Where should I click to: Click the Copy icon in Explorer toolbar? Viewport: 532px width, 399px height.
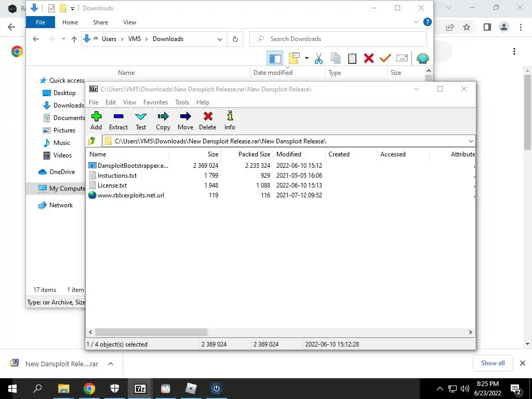point(335,58)
